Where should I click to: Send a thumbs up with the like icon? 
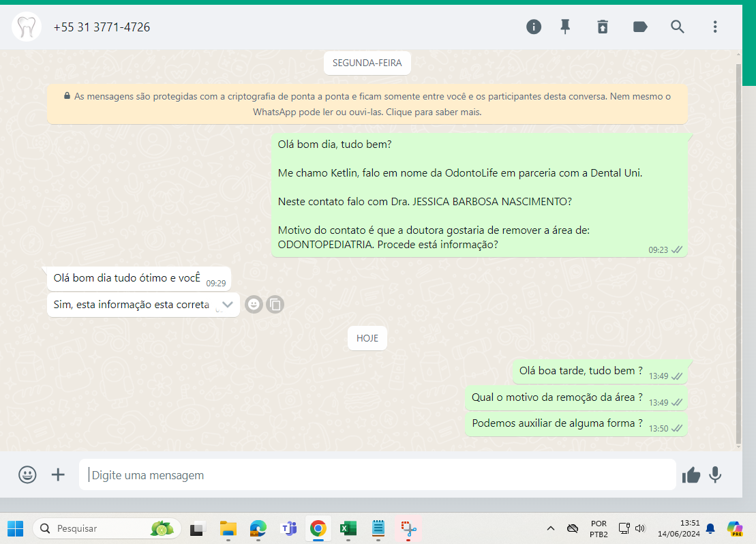tap(691, 475)
